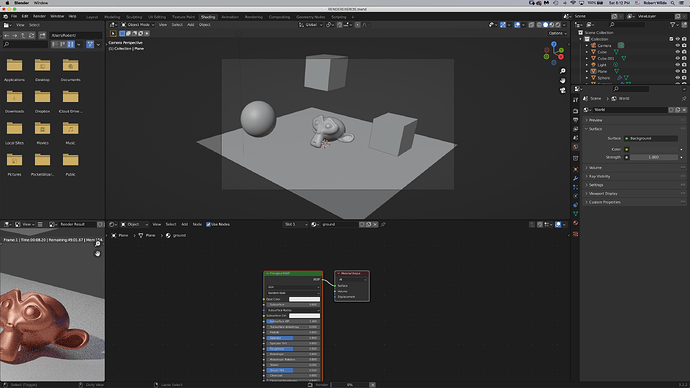
Task: Click hand pan icon in image editor
Action: [x=98, y=253]
